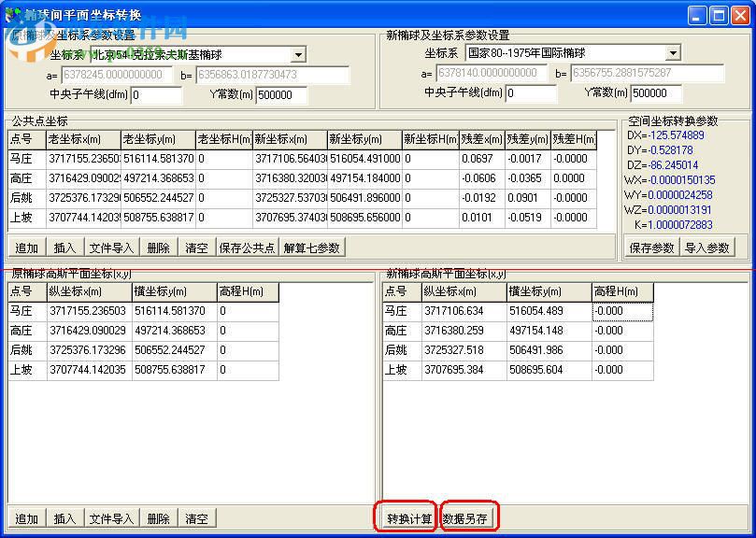Image resolution: width=756 pixels, height=538 pixels.
Task: Click the left 中央子午线 central meridian input field
Action: pyautogui.click(x=156, y=93)
